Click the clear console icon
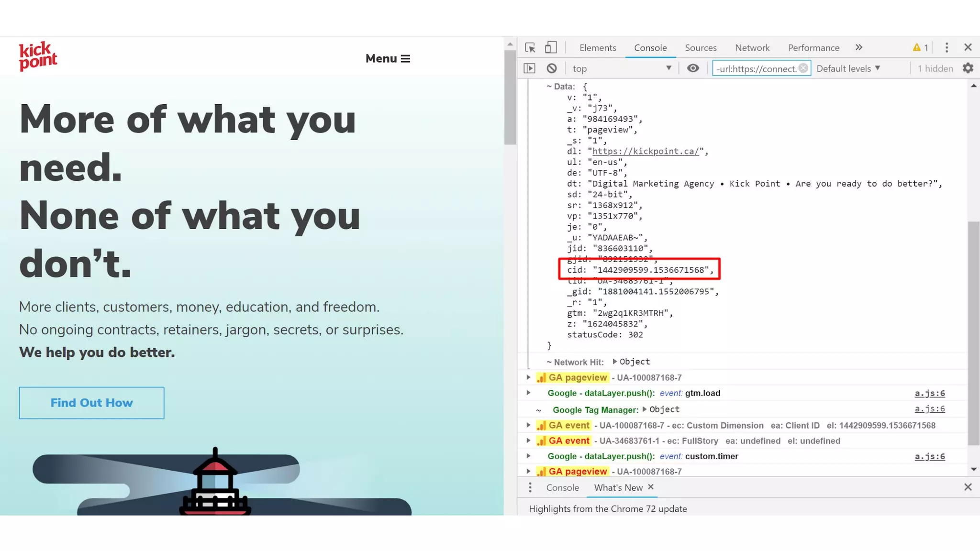This screenshot has width=980, height=551. pos(552,68)
